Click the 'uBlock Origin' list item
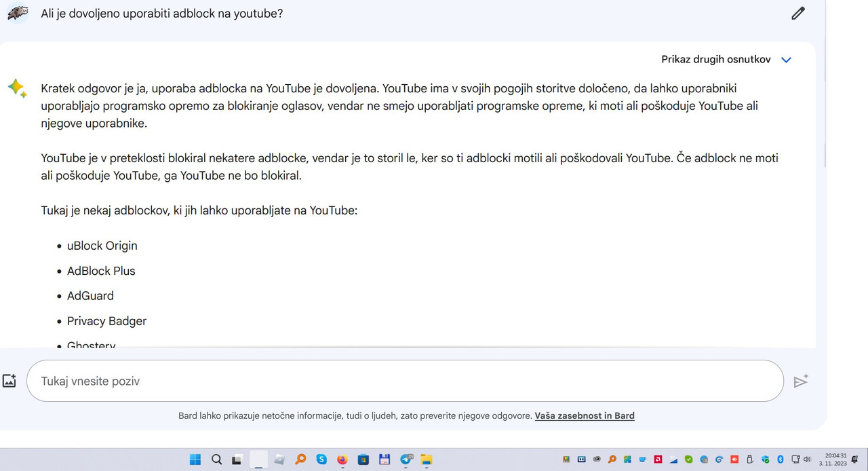The image size is (868, 471). pos(102,246)
